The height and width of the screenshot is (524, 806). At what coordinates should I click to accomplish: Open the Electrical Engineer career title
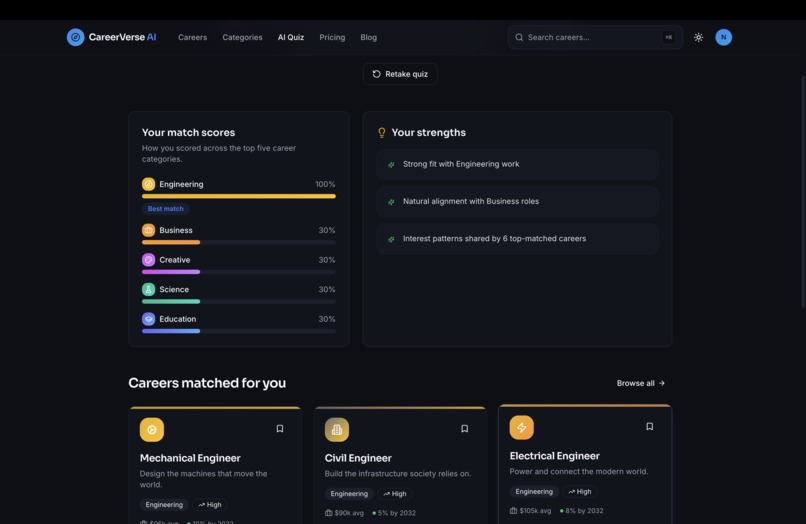[x=555, y=456]
